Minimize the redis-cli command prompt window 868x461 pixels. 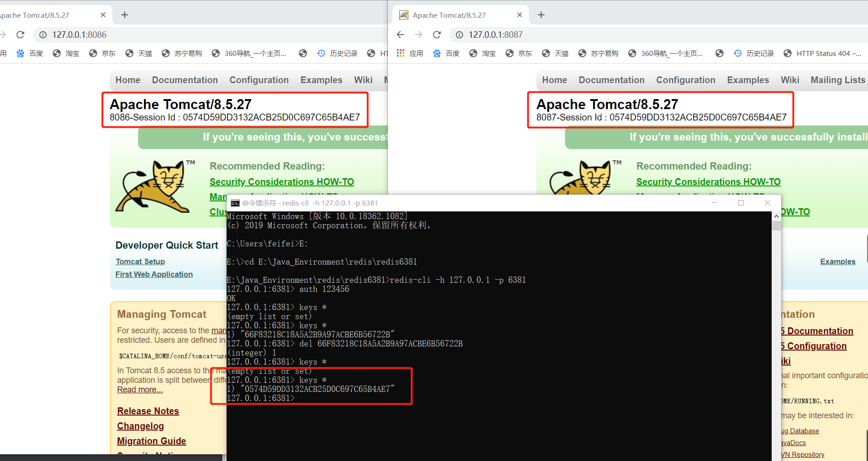click(x=714, y=203)
